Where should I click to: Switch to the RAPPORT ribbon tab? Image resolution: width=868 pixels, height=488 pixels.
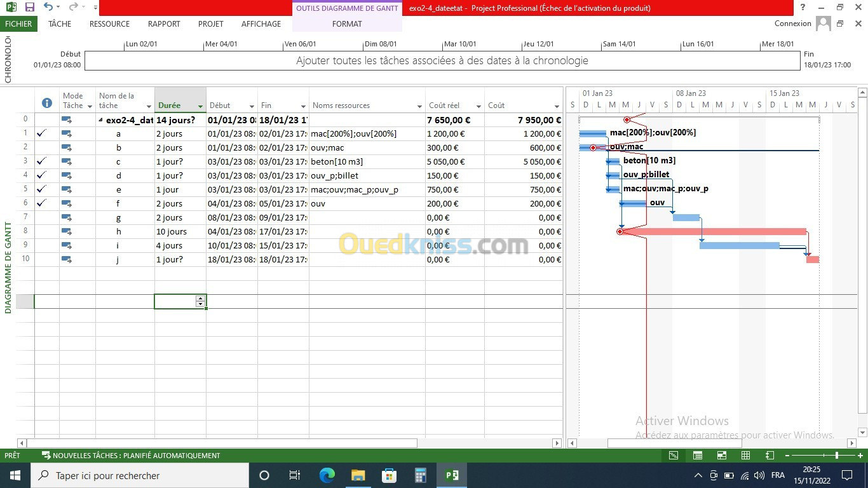pyautogui.click(x=164, y=24)
